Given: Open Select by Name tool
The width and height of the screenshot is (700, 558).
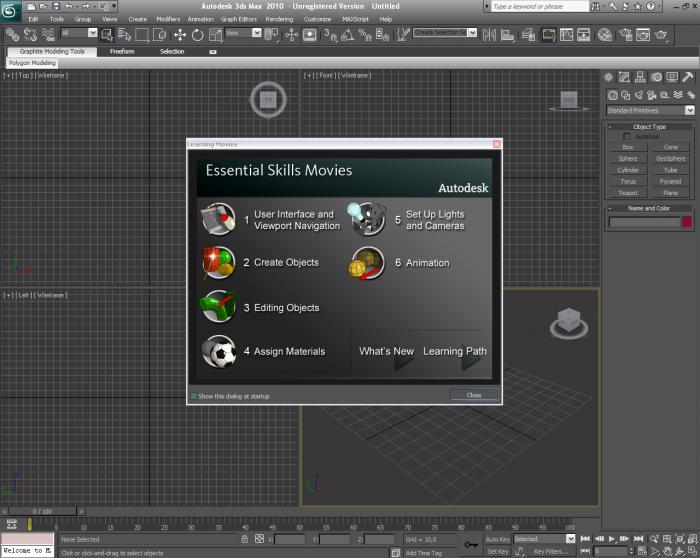Looking at the screenshot, I should coord(125,34).
